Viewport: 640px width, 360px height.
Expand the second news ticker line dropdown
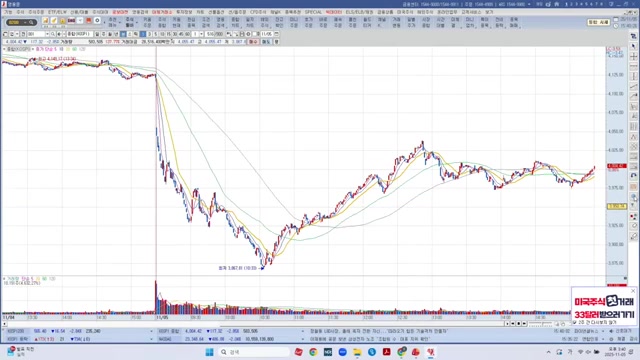[603, 339]
